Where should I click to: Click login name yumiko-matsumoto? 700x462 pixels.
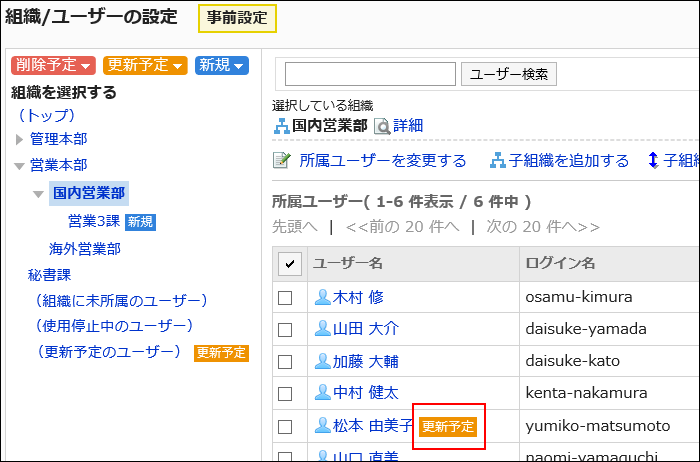click(x=598, y=426)
